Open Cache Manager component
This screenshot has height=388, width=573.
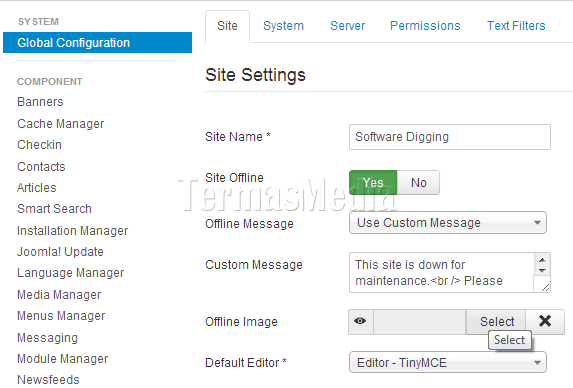(x=61, y=124)
